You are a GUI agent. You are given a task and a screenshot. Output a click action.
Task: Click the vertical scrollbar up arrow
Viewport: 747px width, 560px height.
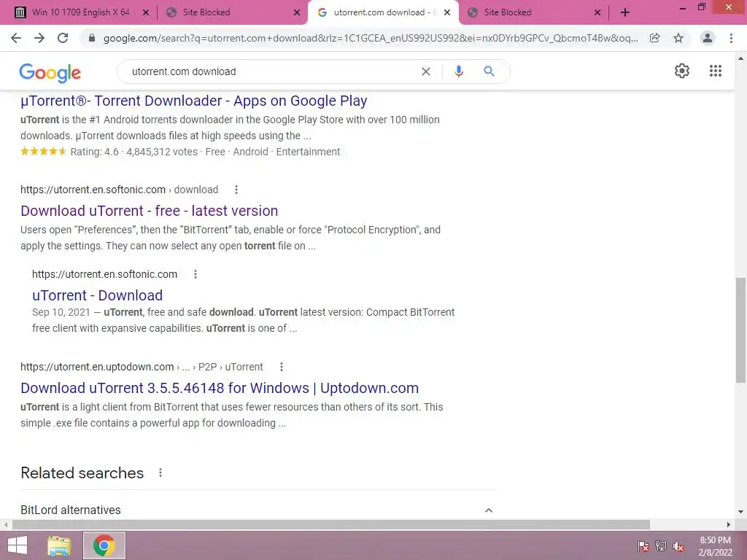coord(740,58)
